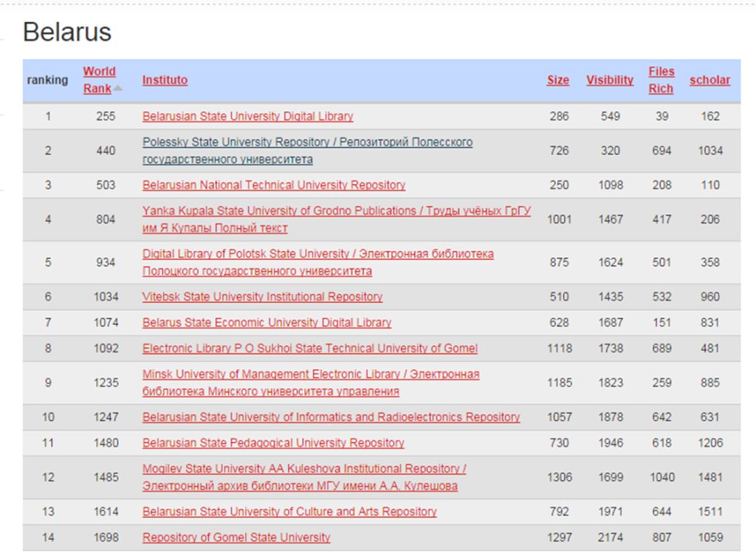This screenshot has height=554, width=756.
Task: Select world rank value 804
Action: tap(106, 219)
